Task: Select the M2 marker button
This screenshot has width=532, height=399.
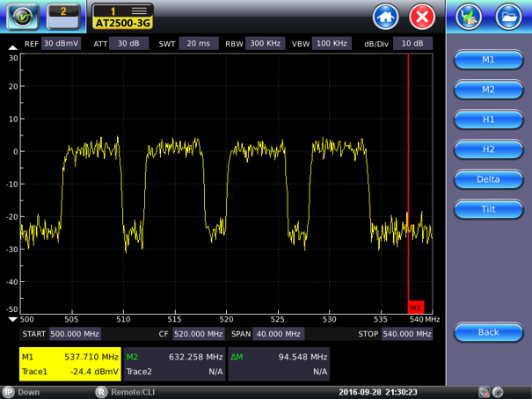Action: (488, 89)
